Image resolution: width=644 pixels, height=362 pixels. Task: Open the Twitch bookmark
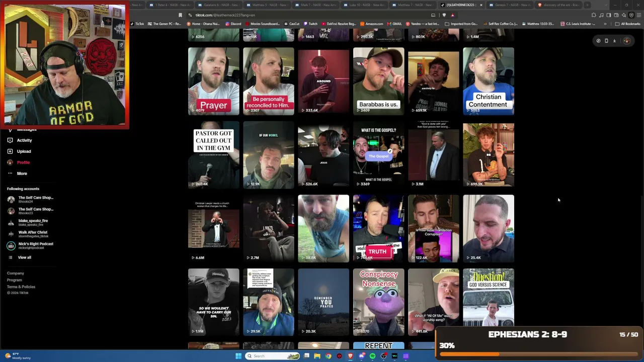pyautogui.click(x=310, y=24)
